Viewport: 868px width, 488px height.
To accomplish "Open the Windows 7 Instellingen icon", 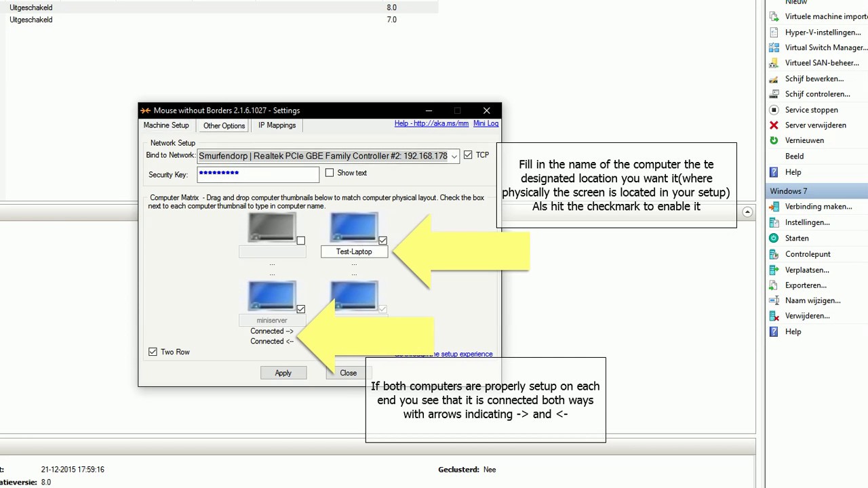I will coord(774,222).
